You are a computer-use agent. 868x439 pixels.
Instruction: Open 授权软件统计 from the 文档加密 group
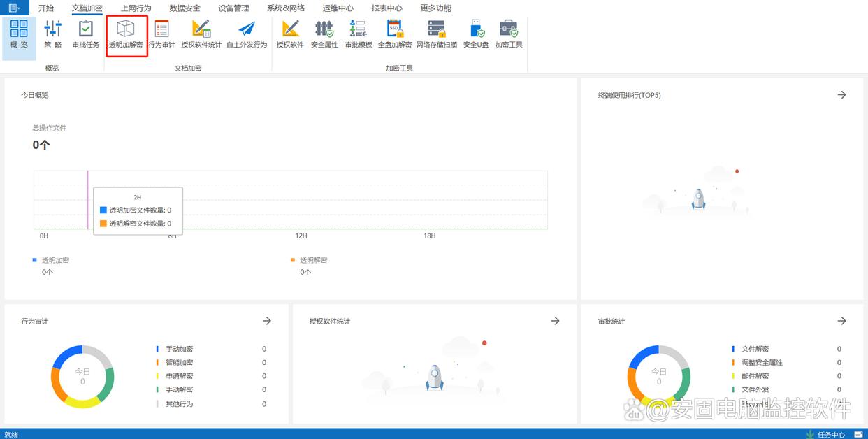point(201,35)
